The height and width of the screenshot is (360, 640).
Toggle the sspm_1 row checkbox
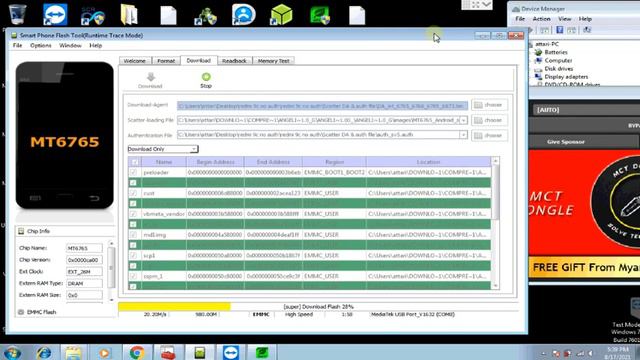(133, 276)
